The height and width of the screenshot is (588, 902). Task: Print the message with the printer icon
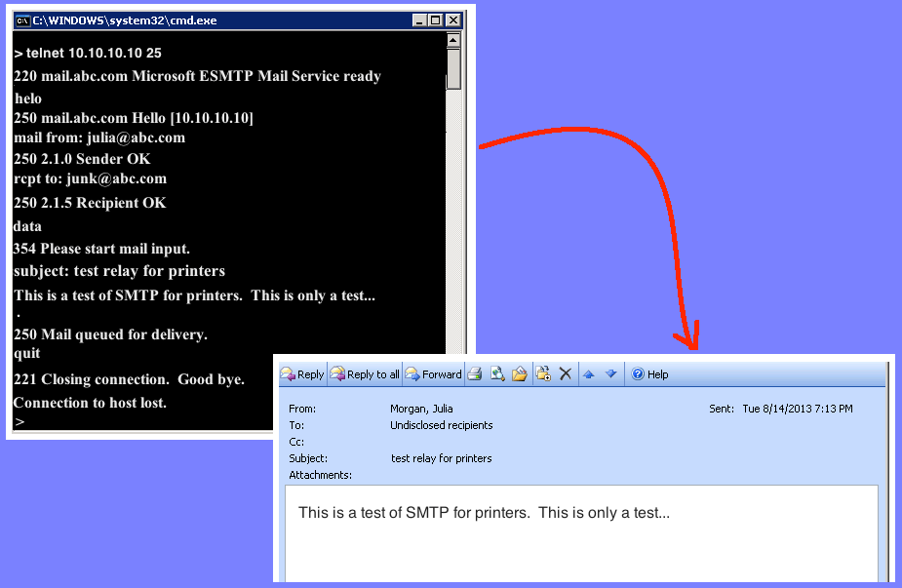475,374
